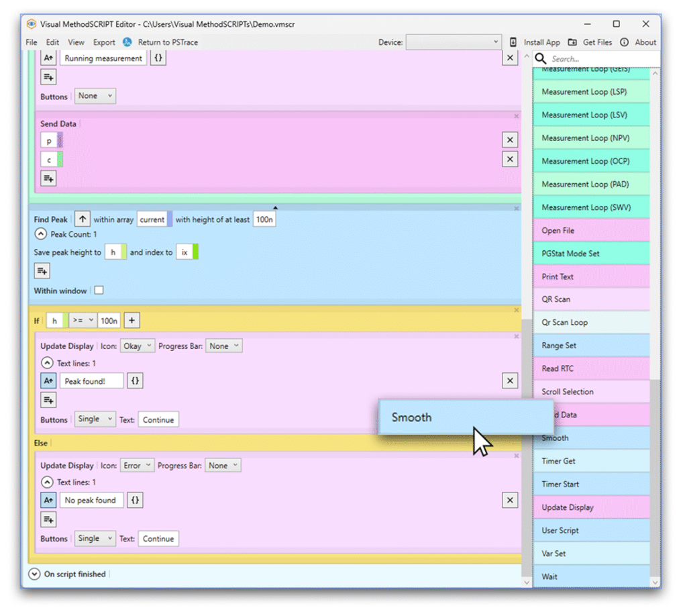
Task: Open the comparison operator dropdown in If
Action: point(83,321)
